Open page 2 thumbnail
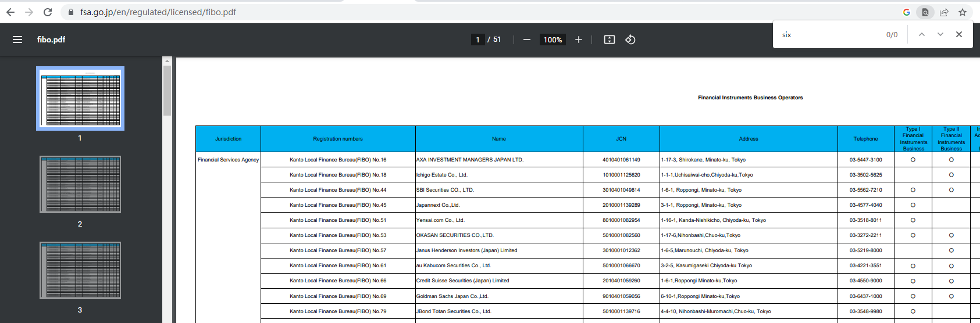 coord(80,184)
